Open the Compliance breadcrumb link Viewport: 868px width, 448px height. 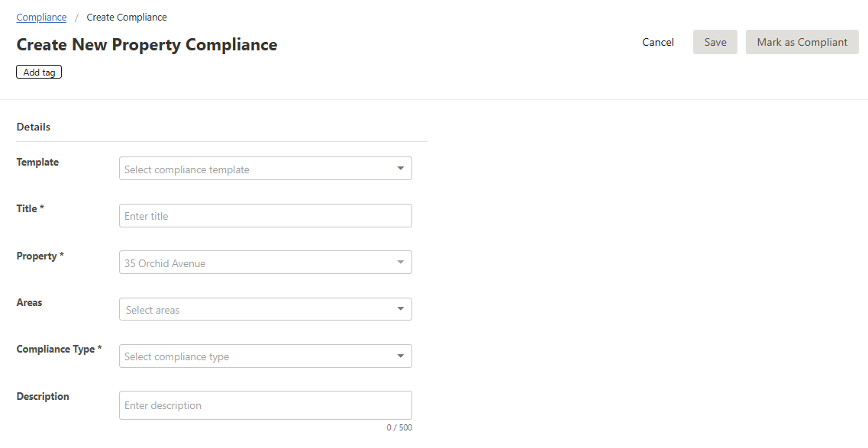pyautogui.click(x=41, y=17)
